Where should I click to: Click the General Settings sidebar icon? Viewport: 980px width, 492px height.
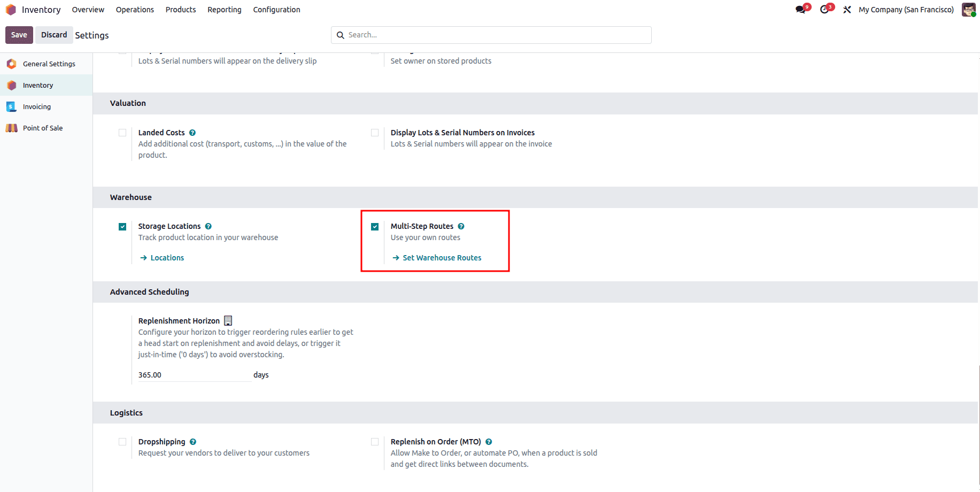point(11,64)
